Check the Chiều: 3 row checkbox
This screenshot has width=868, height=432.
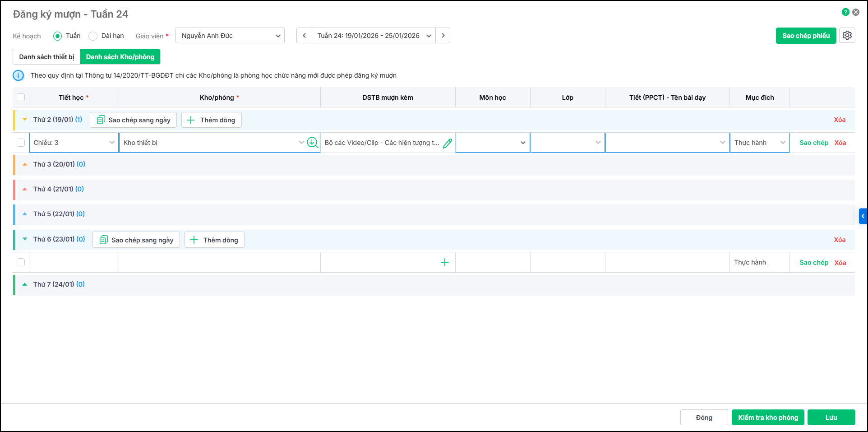[21, 143]
